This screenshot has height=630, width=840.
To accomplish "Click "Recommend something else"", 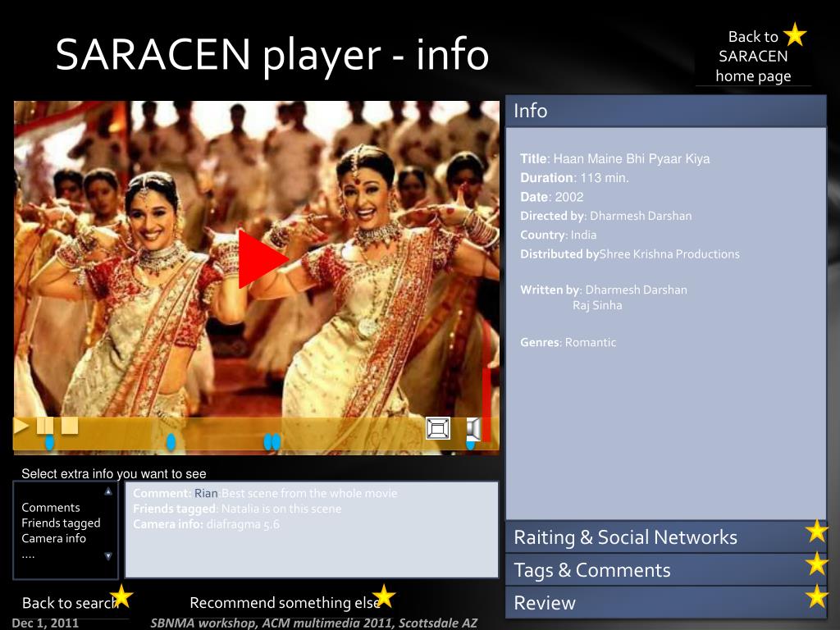I will 285,603.
